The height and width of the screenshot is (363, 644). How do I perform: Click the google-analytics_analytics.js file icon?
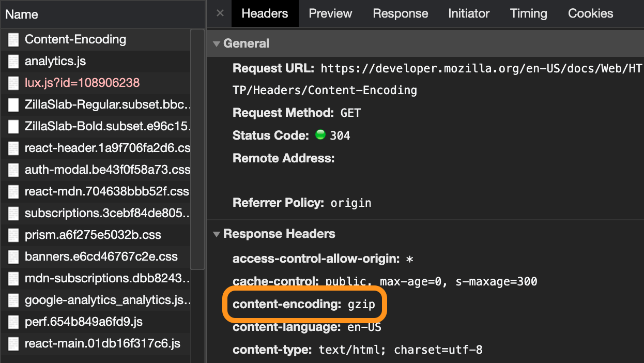(x=13, y=300)
